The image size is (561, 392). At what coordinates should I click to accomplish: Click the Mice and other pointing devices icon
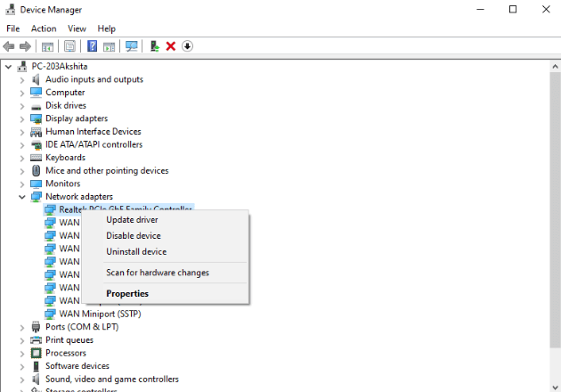pos(36,170)
